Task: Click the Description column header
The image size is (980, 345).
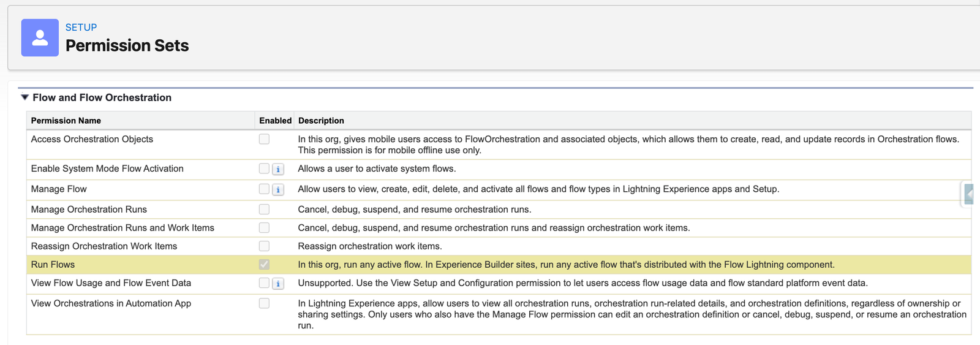Action: click(321, 121)
